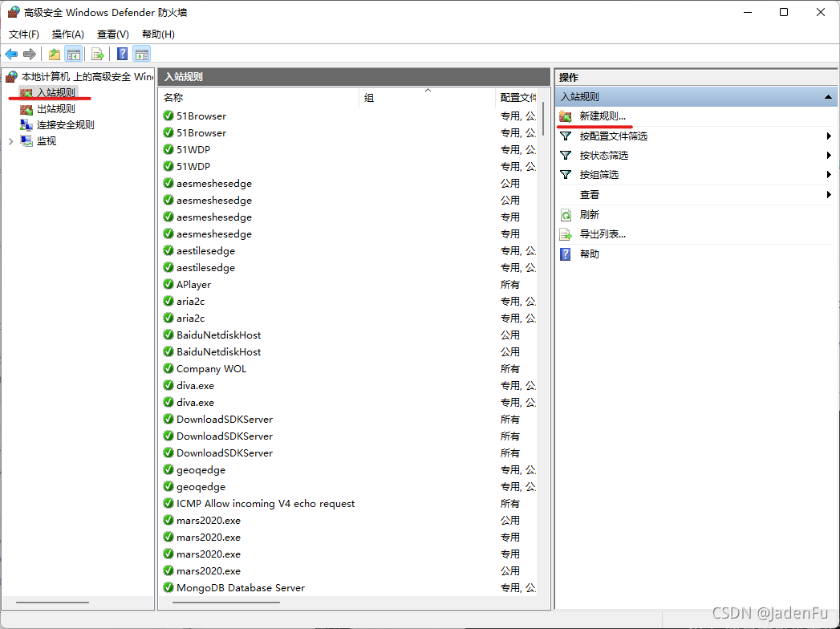This screenshot has height=629, width=840.
Task: Click the rule list horizontal scrollbar thumb
Action: pyautogui.click(x=226, y=603)
